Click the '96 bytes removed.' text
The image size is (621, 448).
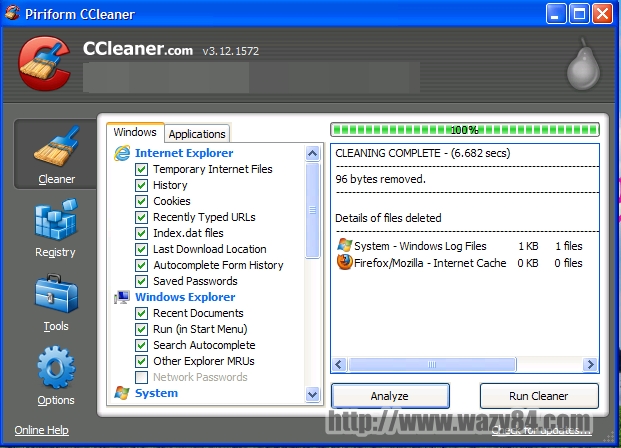(x=380, y=179)
